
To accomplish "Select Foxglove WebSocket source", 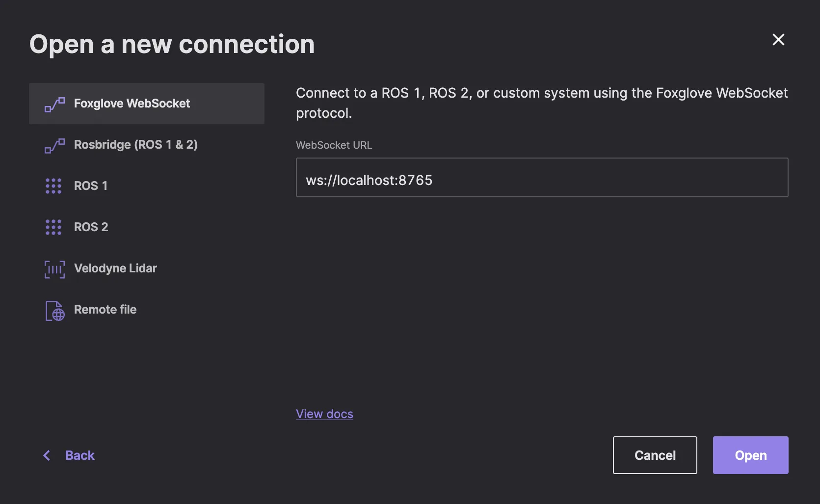I will pos(147,104).
